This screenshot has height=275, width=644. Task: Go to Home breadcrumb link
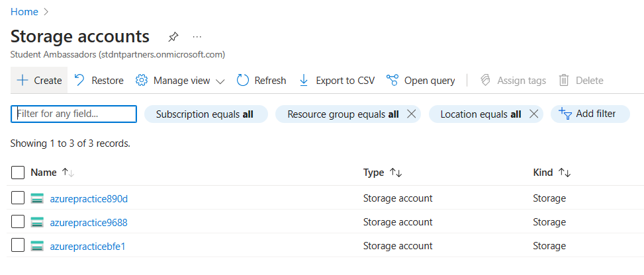point(24,11)
